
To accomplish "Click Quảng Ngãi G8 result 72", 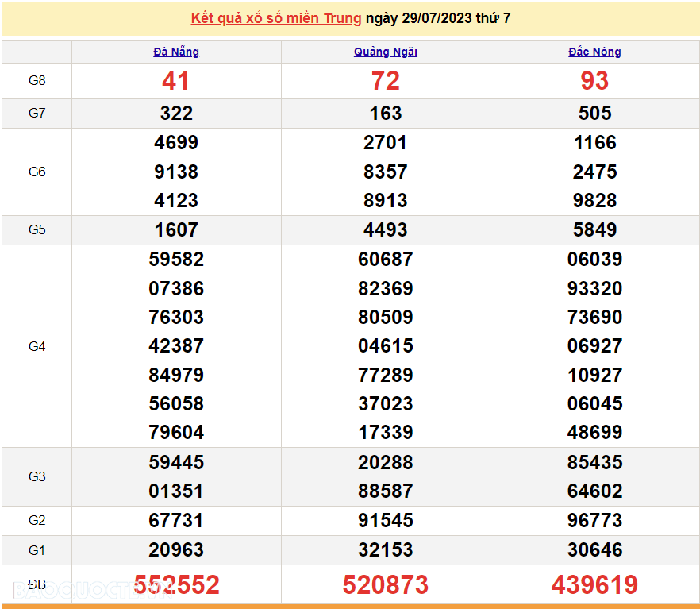I will pos(385,81).
